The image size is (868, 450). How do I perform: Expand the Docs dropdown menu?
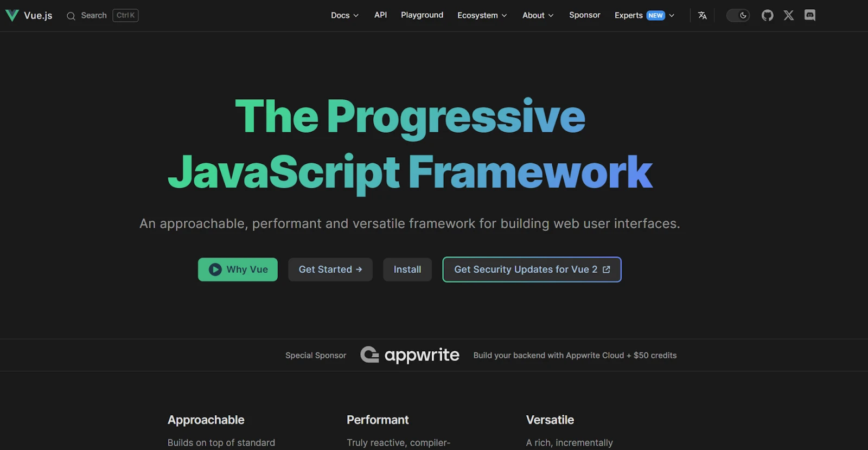(x=344, y=15)
